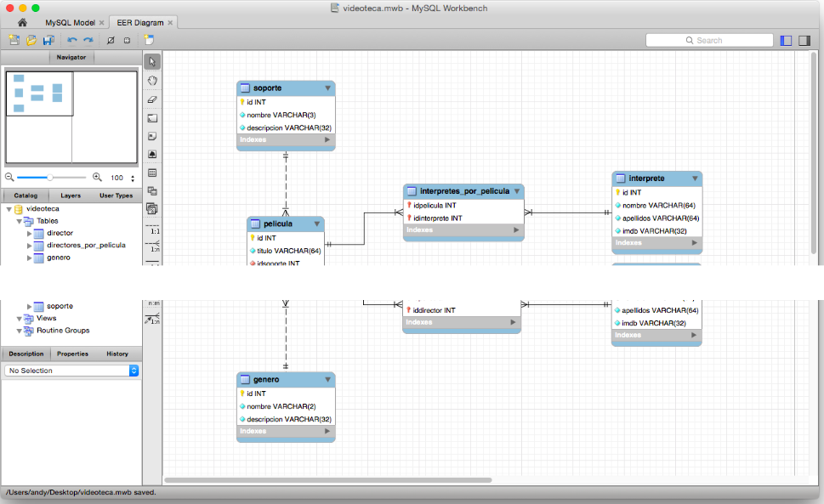Click the zoom in magnifier icon
The width and height of the screenshot is (824, 504).
point(97,178)
